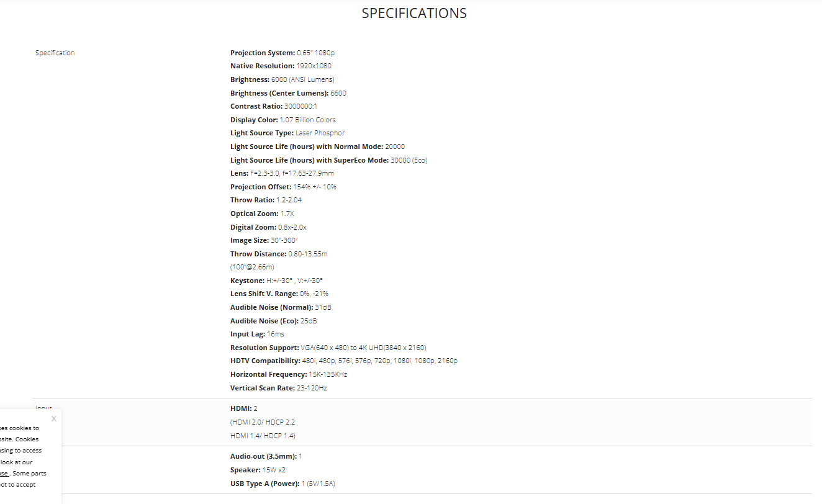Screen dimensions: 822x504
Task: Click the Input Lag 16ms line
Action: (x=257, y=334)
